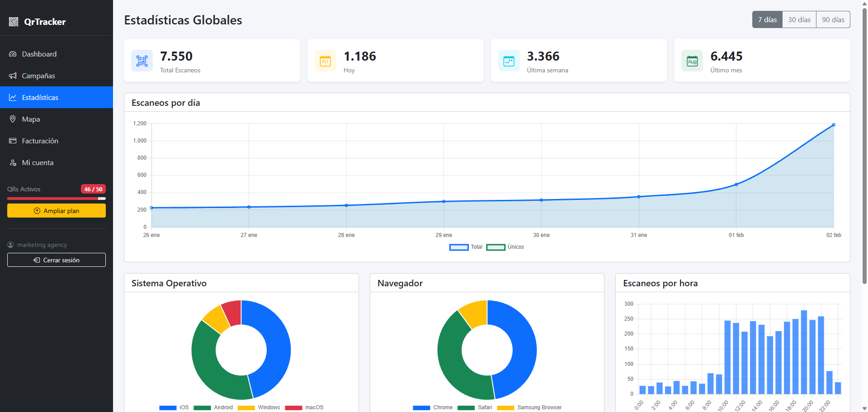Click the Estadísticas line-chart icon

pos(12,97)
